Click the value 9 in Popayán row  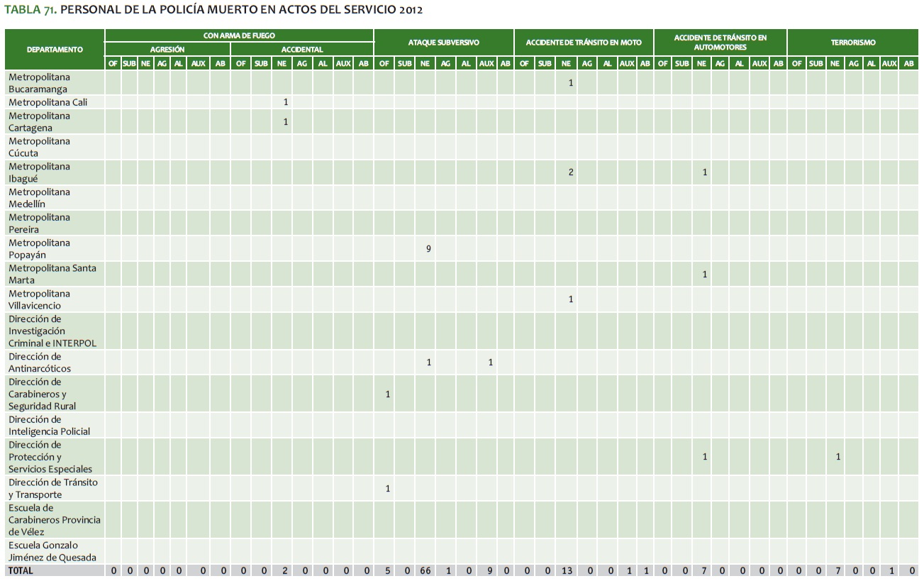(428, 249)
